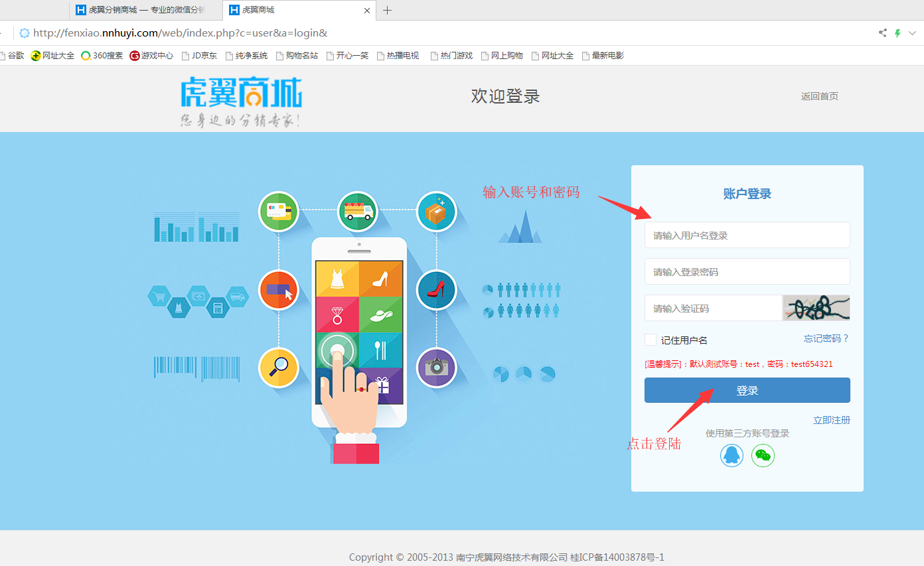This screenshot has width=924, height=566.
Task: Open a new browser tab with plus
Action: coord(388,10)
